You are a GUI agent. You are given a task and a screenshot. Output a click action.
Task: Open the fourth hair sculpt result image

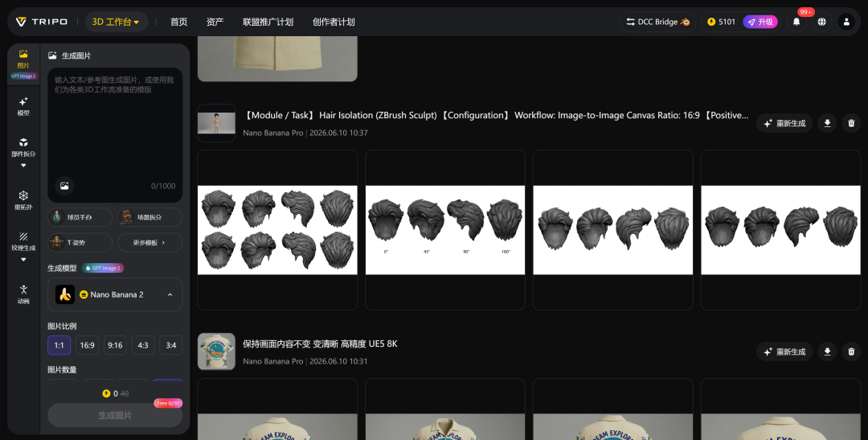coord(780,230)
